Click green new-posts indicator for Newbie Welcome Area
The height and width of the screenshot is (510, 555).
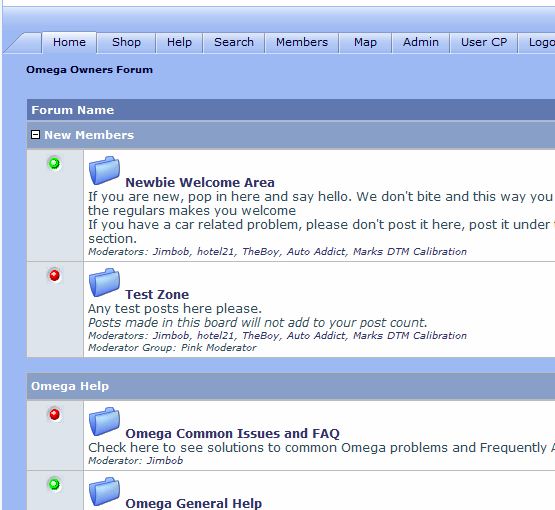point(54,164)
